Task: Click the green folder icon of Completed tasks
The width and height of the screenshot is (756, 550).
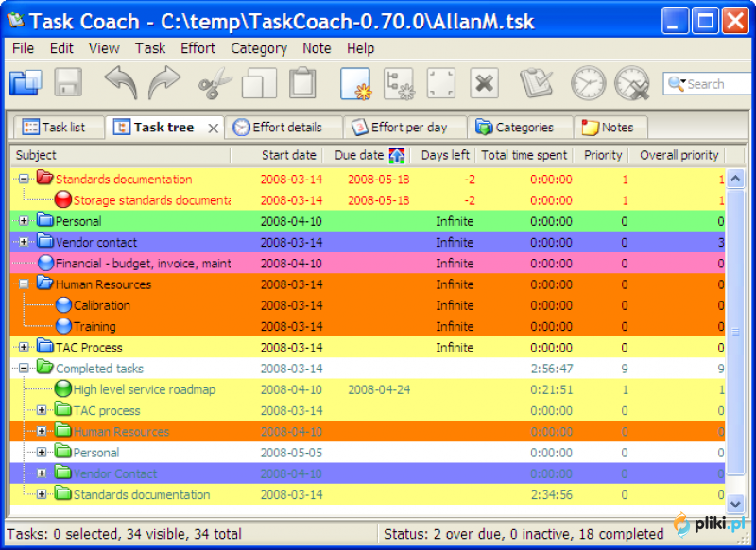Action: (x=44, y=367)
